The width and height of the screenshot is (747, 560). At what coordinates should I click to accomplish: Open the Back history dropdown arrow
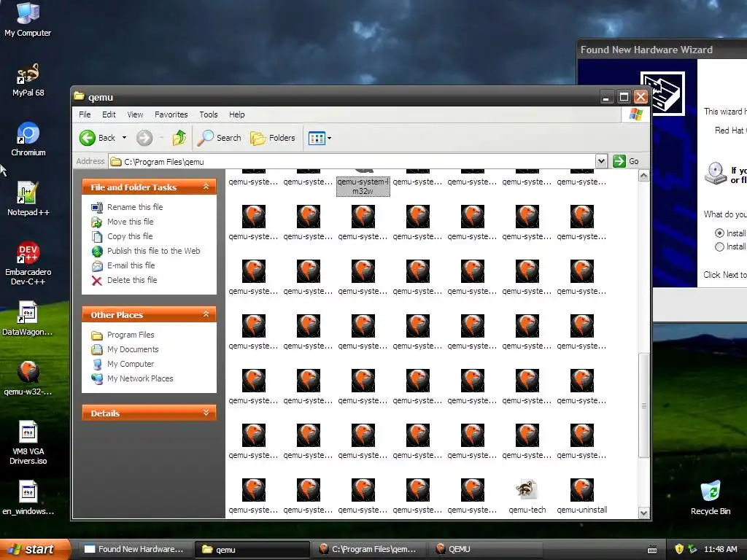124,138
